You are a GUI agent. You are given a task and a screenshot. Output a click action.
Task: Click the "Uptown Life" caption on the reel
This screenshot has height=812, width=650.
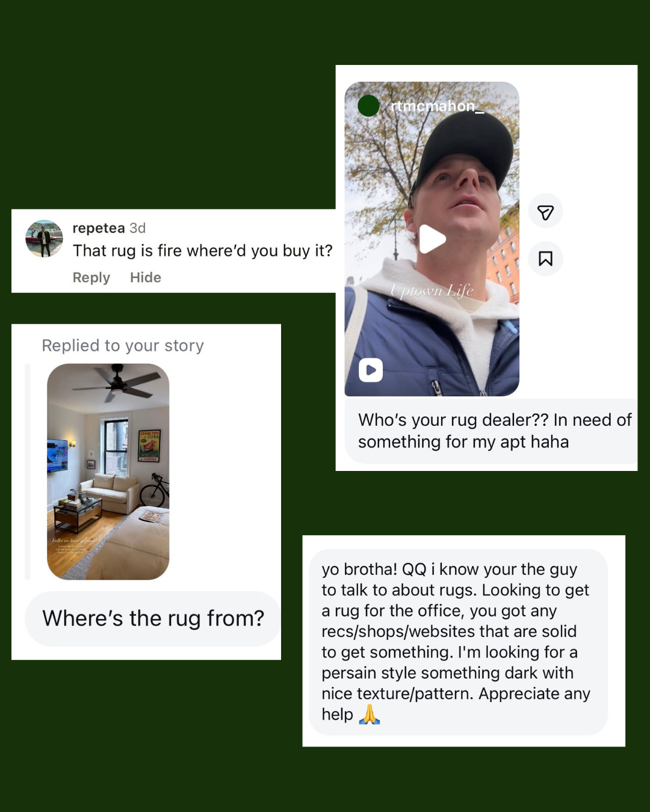click(x=432, y=291)
